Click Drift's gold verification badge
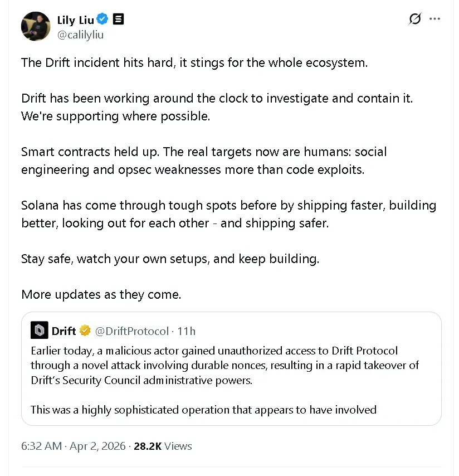The width and height of the screenshot is (459, 476). (x=85, y=330)
